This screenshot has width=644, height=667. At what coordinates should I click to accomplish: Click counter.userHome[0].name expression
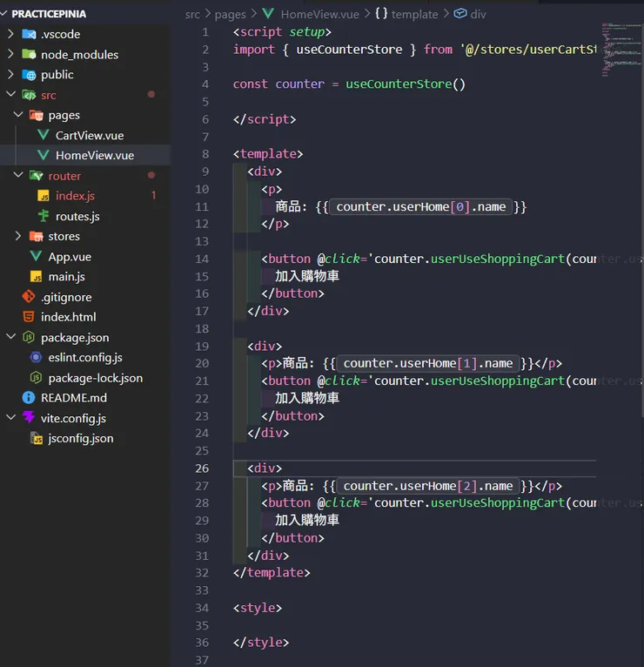(421, 206)
